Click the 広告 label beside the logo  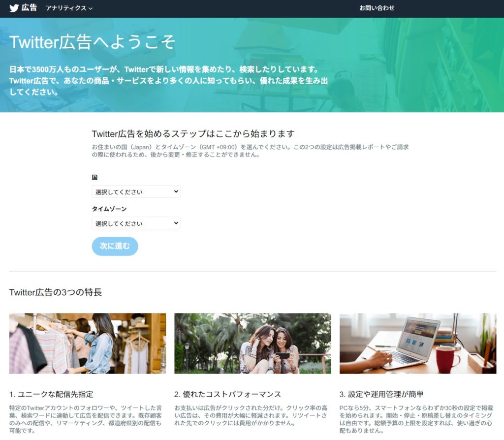tap(29, 8)
